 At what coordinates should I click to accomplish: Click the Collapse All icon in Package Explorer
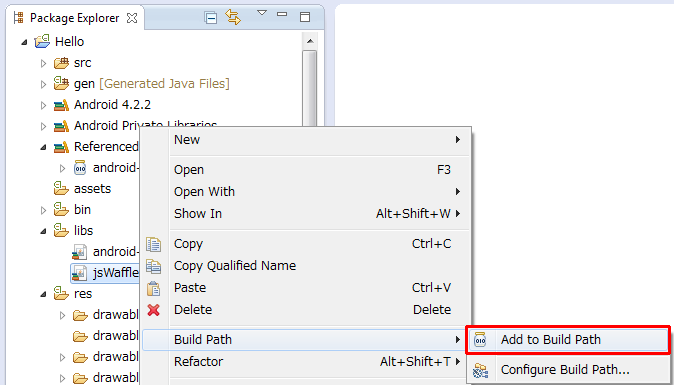(211, 18)
